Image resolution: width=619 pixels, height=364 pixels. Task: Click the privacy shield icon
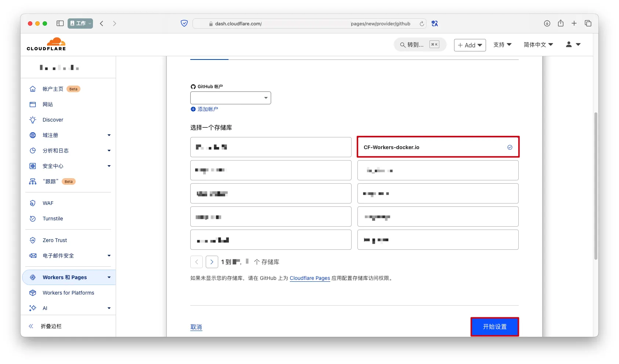click(184, 24)
